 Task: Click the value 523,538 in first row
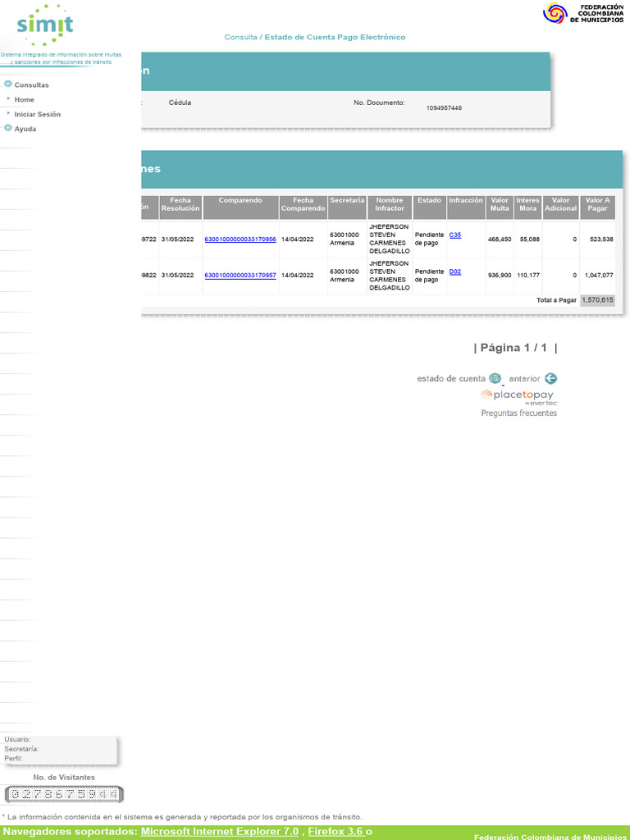[601, 240]
